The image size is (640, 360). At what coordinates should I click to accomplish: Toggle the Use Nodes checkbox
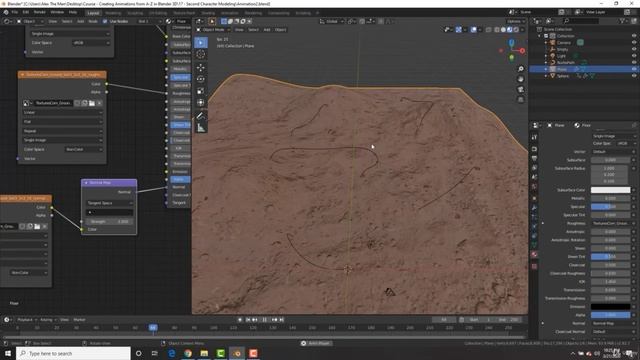click(105, 21)
